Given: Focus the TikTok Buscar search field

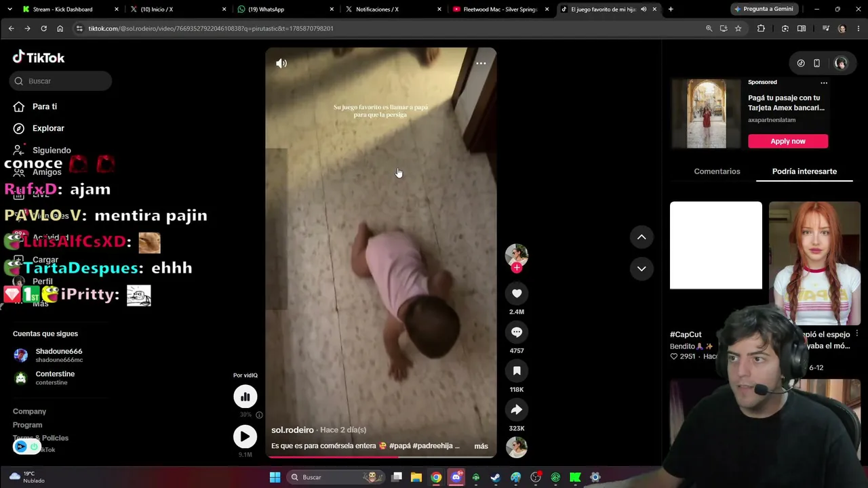Looking at the screenshot, I should [x=61, y=81].
